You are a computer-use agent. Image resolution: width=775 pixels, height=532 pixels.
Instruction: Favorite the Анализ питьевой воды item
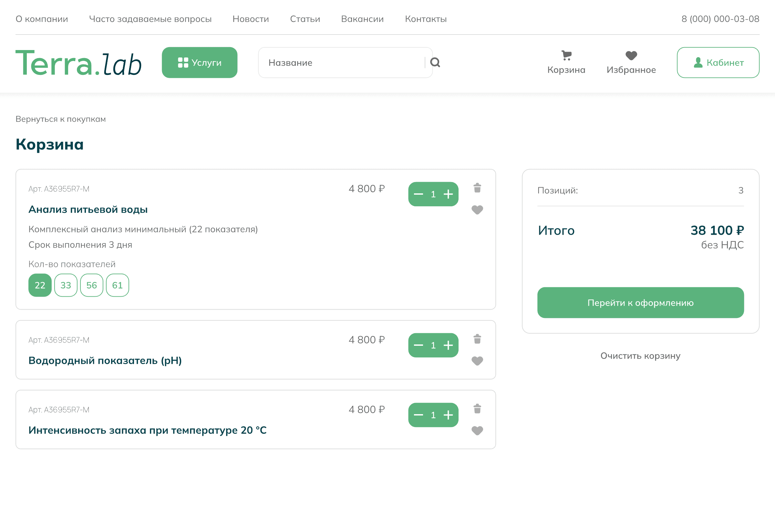pos(477,210)
